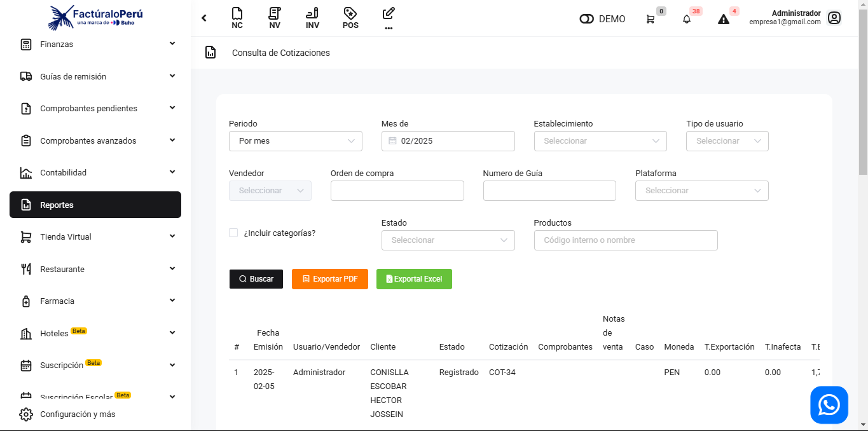This screenshot has width=868, height=431.
Task: Click the Comprobantes avanzados clipboard icon
Action: (26, 140)
